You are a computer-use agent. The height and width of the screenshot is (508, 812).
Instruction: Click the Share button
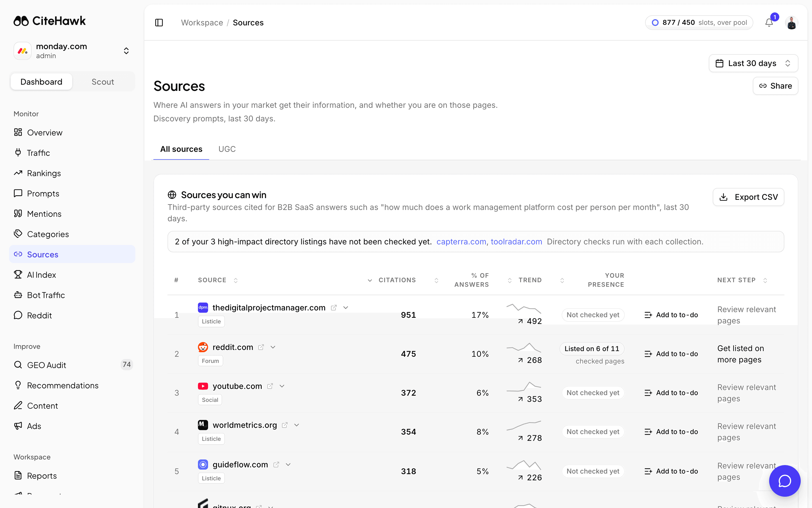[775, 86]
